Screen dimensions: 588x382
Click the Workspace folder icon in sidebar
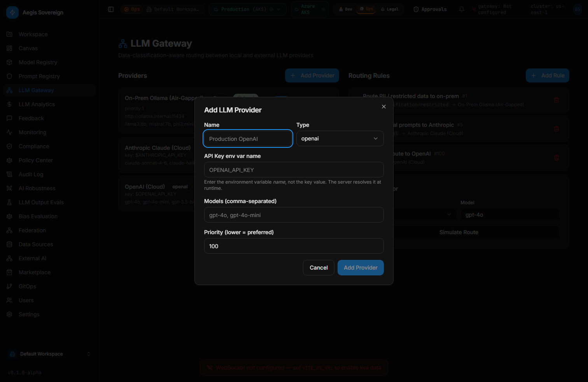click(9, 34)
